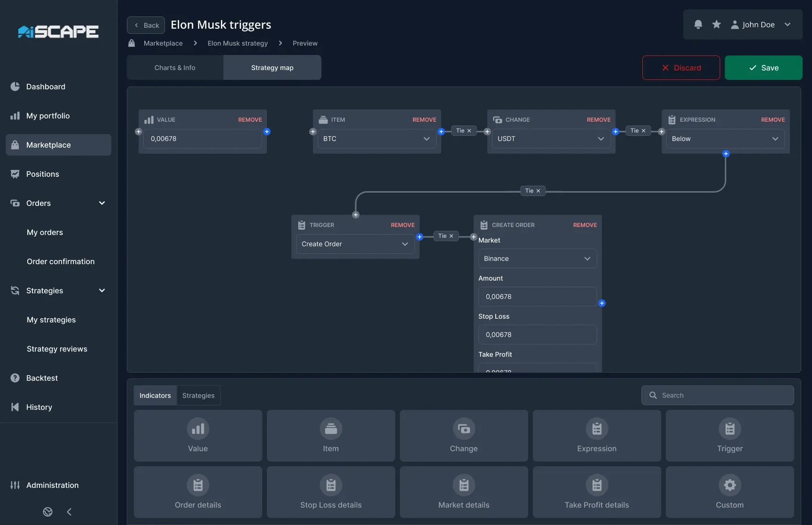Screen dimensions: 812x525
Task: Click the notifications bell icon
Action: click(x=698, y=24)
